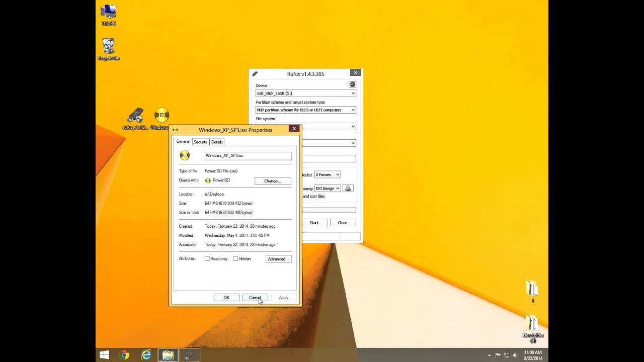Screen dimensions: 644x362
Task: Launch Internet Explorer from the taskbar
Action: [146, 355]
